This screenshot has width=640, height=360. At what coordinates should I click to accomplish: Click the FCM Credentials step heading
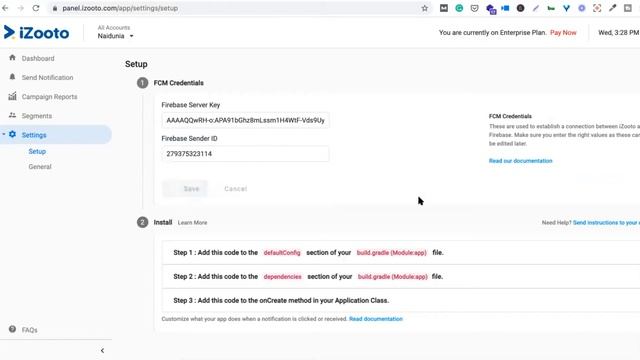click(x=178, y=83)
